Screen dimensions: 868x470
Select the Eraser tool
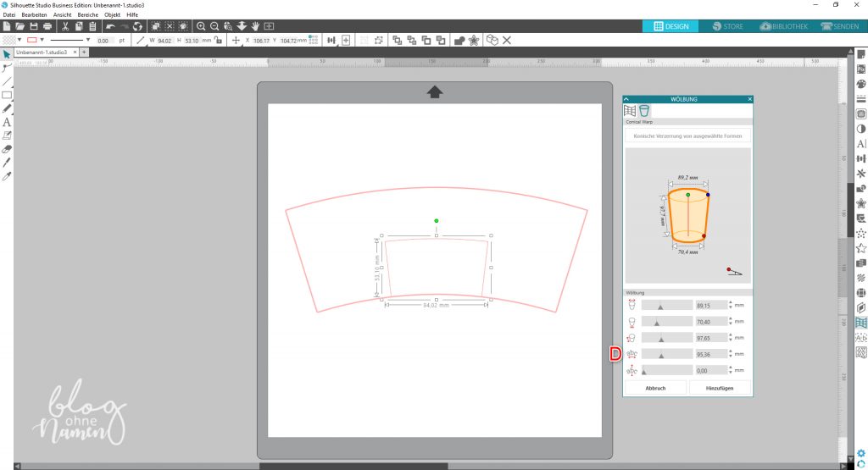click(x=7, y=148)
